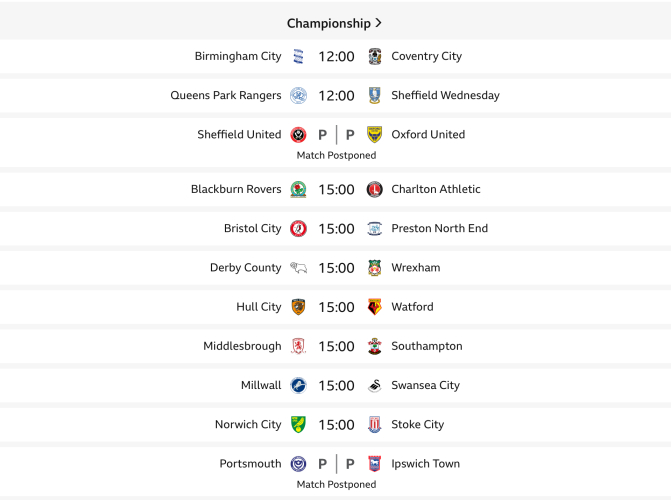Click the Swansea City swan crest
This screenshot has width=671, height=500.
pos(375,386)
